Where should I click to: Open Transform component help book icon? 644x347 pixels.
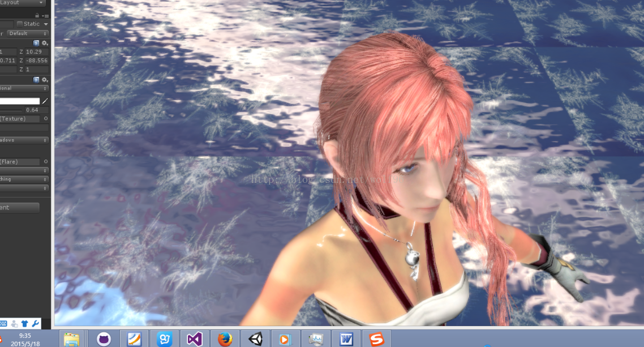point(36,43)
